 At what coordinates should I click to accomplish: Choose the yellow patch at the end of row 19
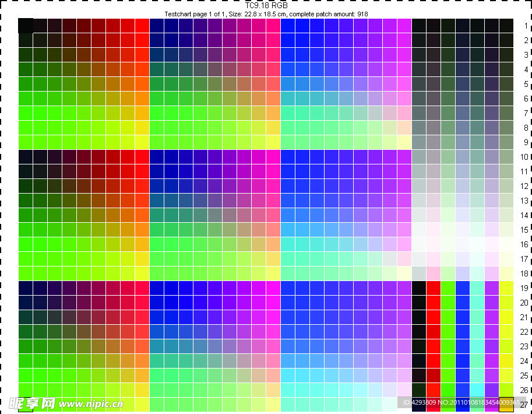coord(506,288)
